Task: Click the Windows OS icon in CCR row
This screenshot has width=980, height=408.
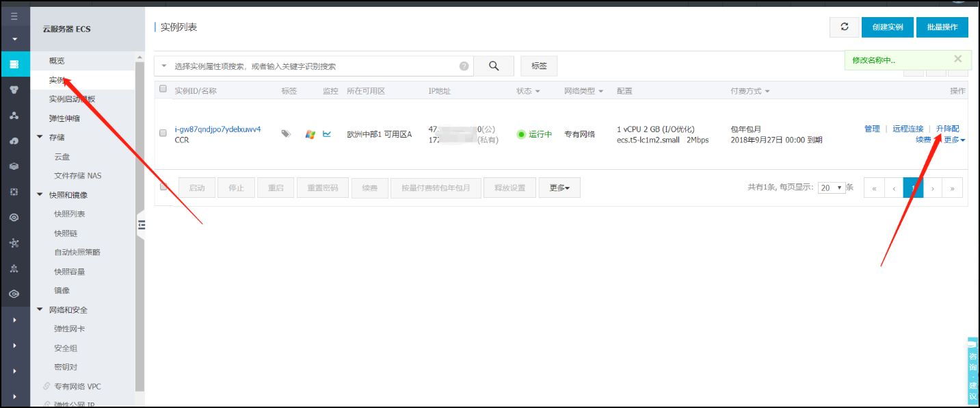Action: 310,134
